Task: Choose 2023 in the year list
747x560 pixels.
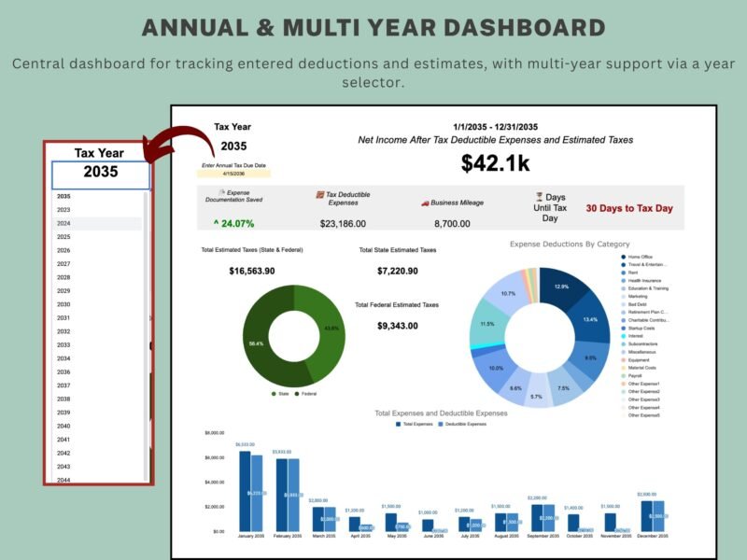Action: coord(97,209)
